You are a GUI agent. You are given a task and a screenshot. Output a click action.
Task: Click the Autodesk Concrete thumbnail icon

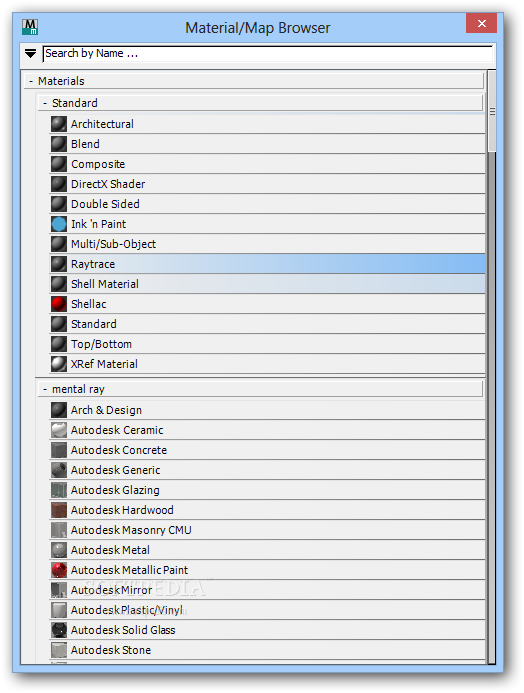[59, 450]
